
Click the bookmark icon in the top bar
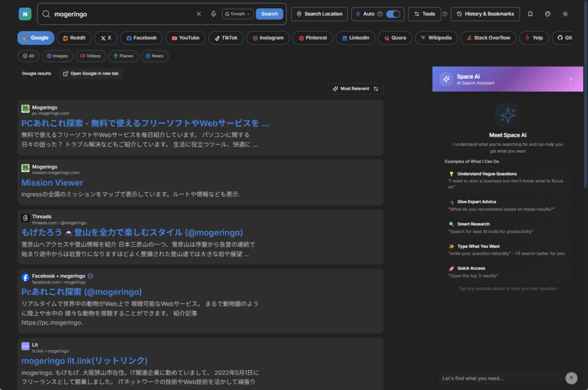(x=530, y=14)
